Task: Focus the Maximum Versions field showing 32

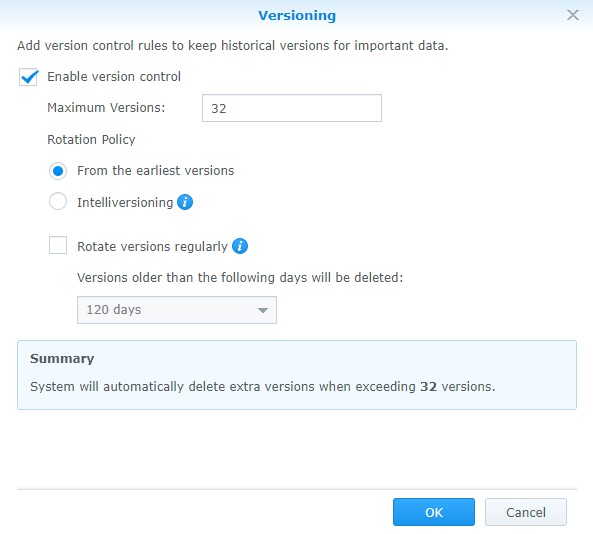Action: click(x=292, y=108)
